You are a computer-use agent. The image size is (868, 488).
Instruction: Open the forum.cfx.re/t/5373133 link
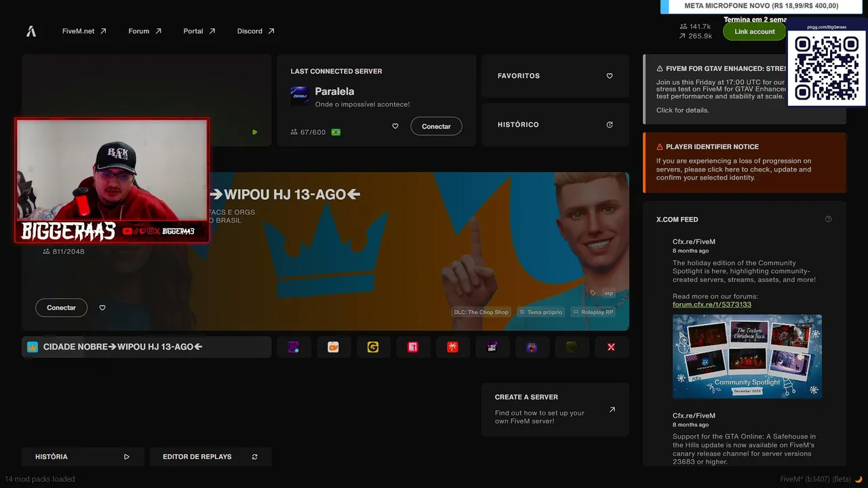[712, 304]
